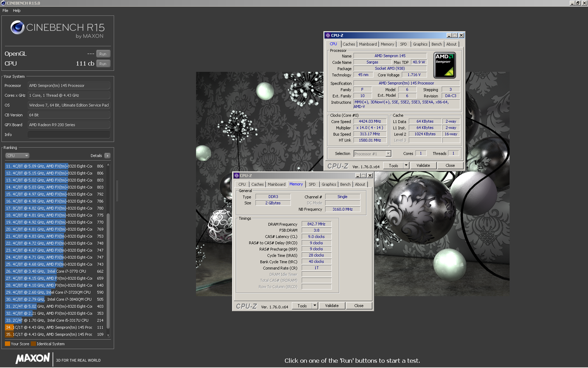Click the CPU-Z icon in Memory window title bar
This screenshot has height=368, width=588.
pos(237,176)
